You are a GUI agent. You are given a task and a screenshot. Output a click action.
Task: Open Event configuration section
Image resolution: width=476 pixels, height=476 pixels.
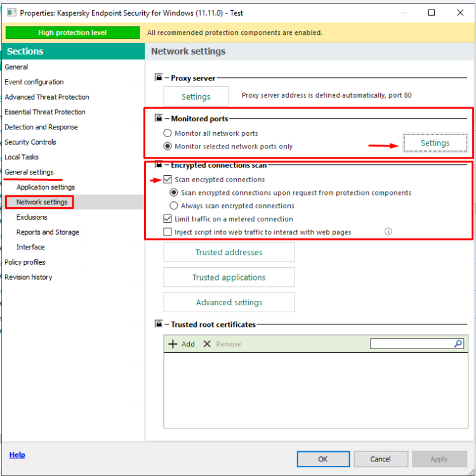34,82
